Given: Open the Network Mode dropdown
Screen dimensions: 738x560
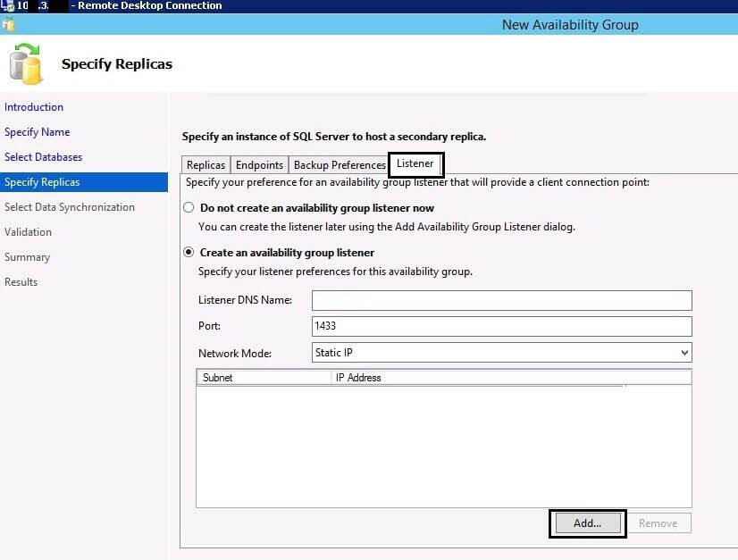Looking at the screenshot, I should pos(501,353).
